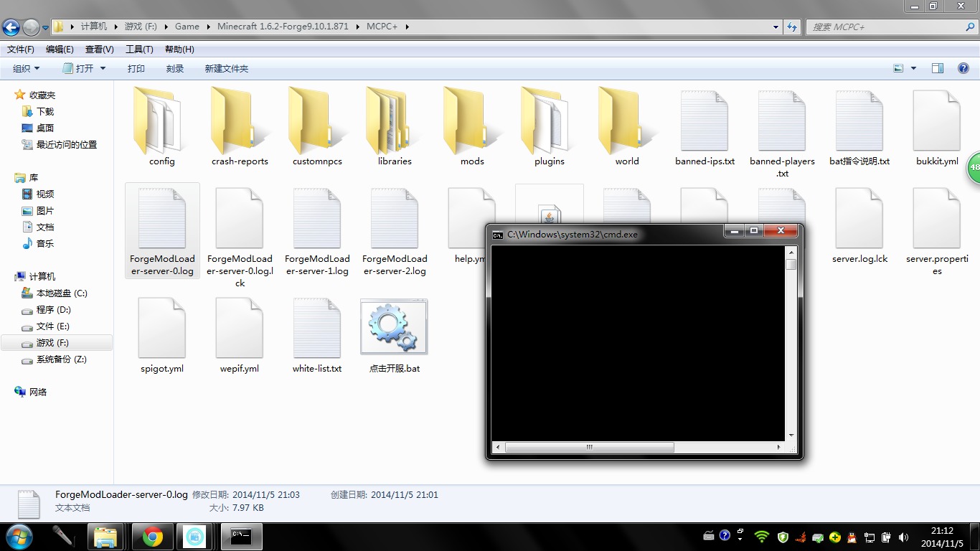980x551 pixels.
Task: Click the volume speaker tray icon
Action: 903,537
